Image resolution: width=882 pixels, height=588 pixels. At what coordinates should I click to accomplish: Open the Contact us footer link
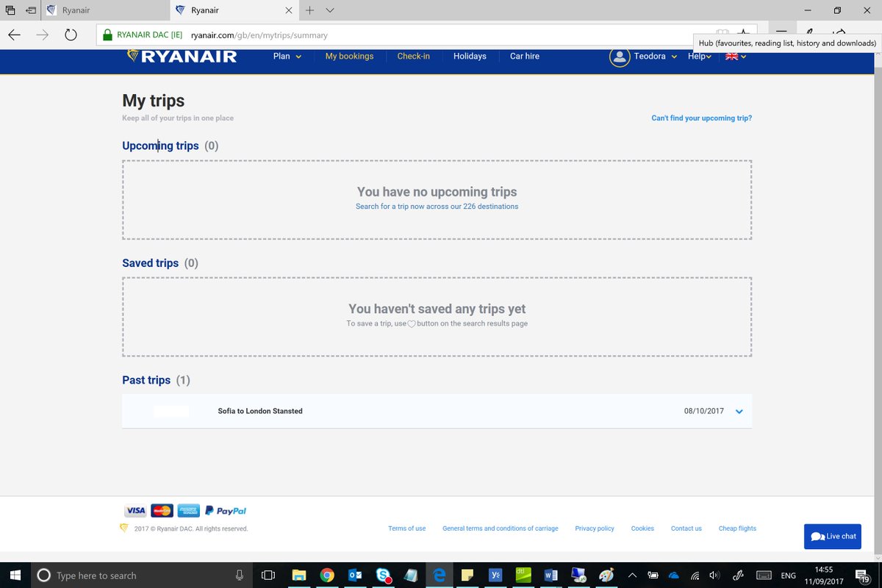686,528
